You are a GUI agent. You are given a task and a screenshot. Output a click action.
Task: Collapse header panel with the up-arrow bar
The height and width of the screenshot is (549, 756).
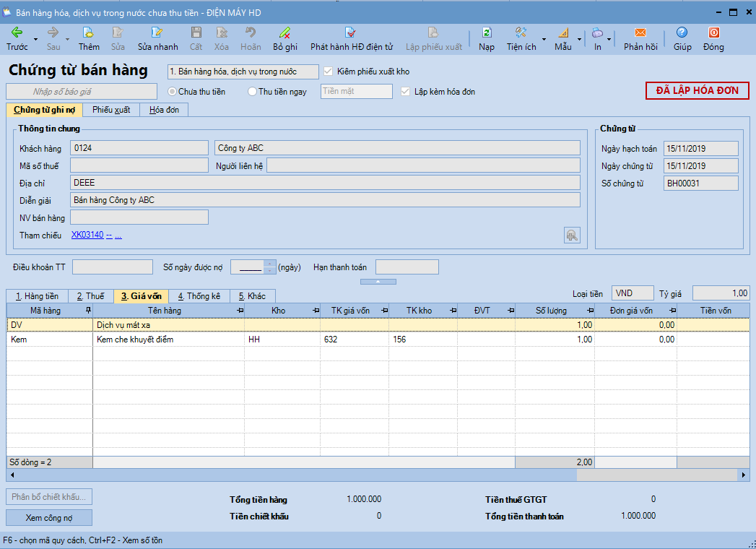coord(378,281)
